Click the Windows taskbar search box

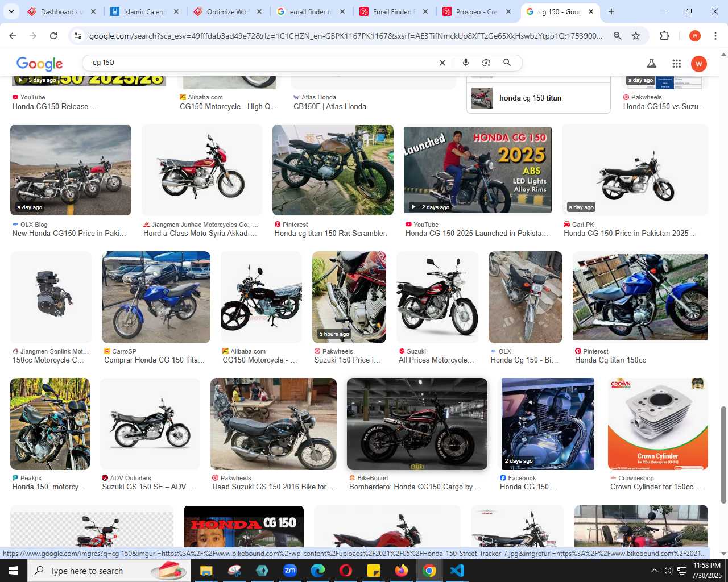tap(108, 571)
